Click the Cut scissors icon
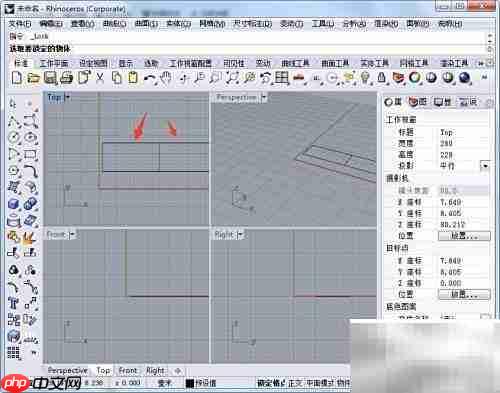 (100, 78)
